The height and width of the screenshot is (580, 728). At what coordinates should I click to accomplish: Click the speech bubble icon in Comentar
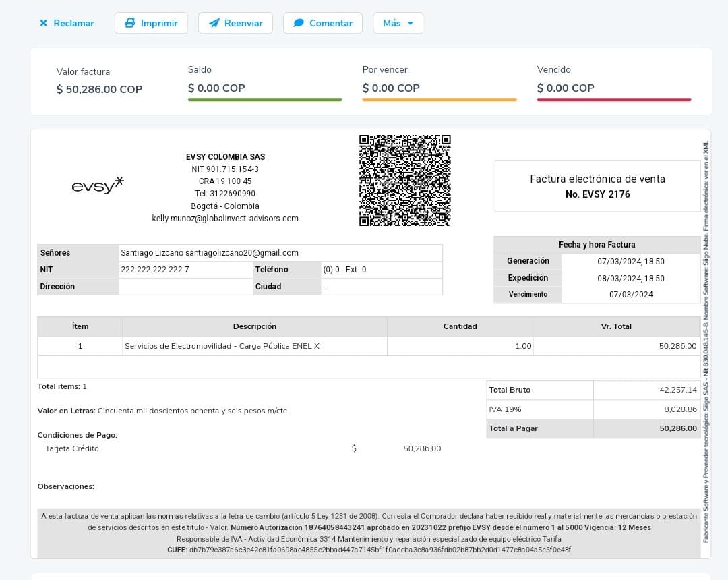(299, 23)
